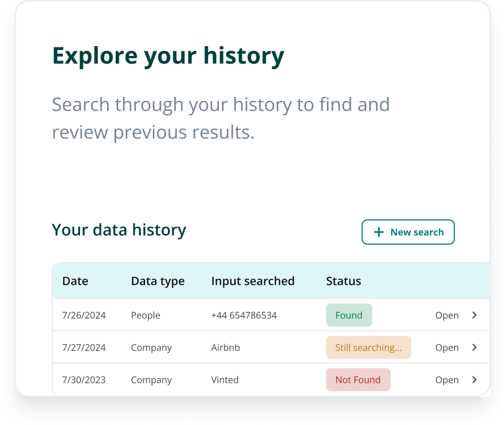Viewport: 504px width, 425px height.
Task: Open the Vinted search result
Action: 447,379
